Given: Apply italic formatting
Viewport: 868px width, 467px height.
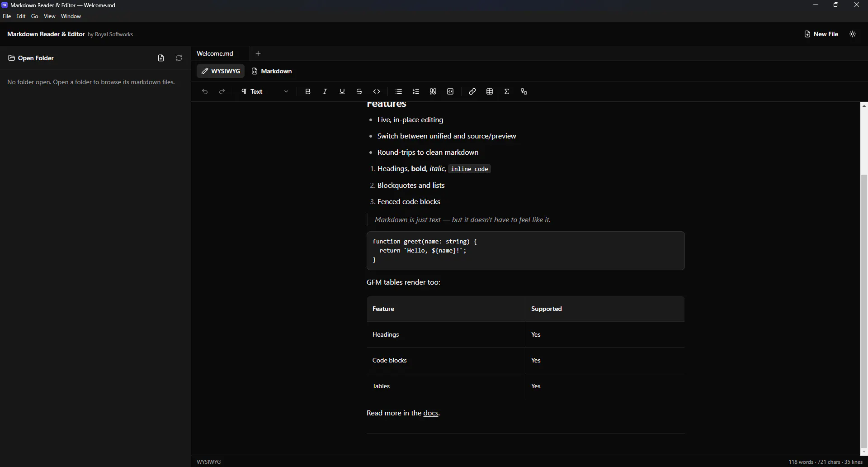Looking at the screenshot, I should pyautogui.click(x=325, y=92).
